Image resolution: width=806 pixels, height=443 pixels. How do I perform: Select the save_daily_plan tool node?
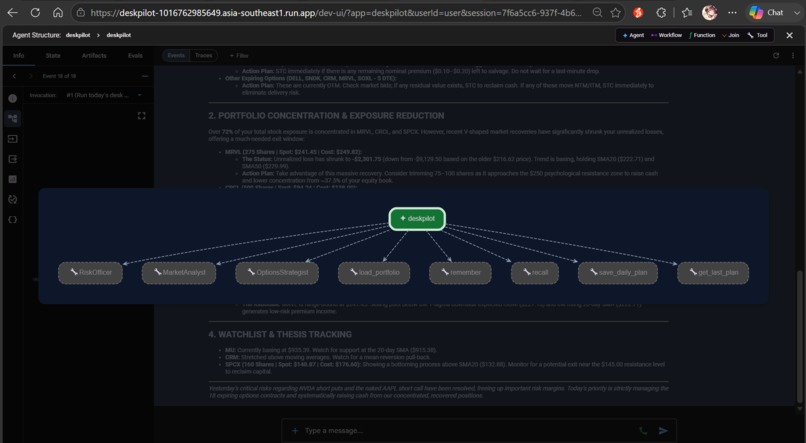618,272
